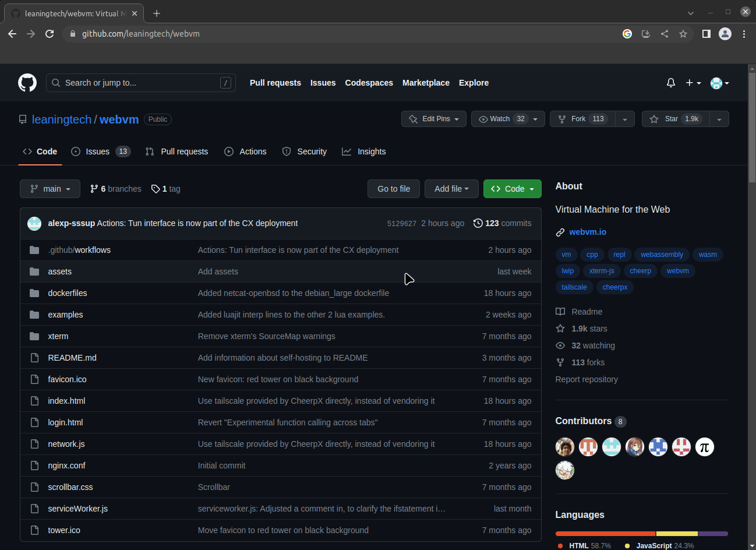Star the webvm repository

pyautogui.click(x=676, y=119)
